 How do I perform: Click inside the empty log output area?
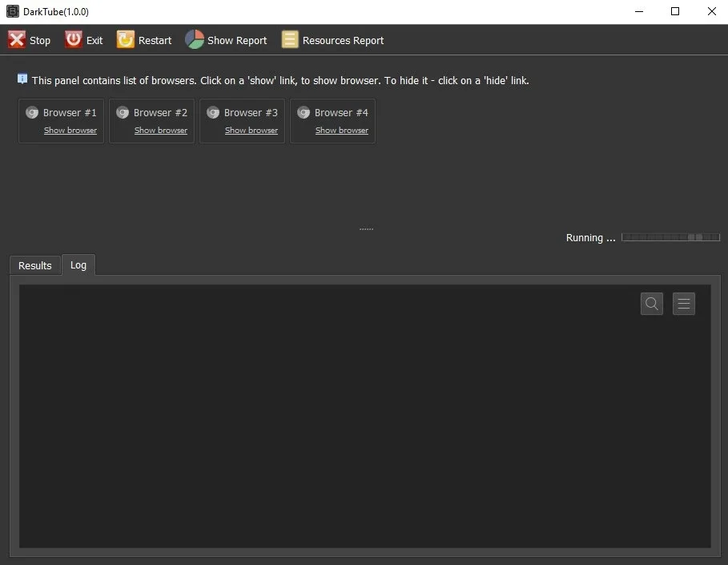pyautogui.click(x=365, y=416)
